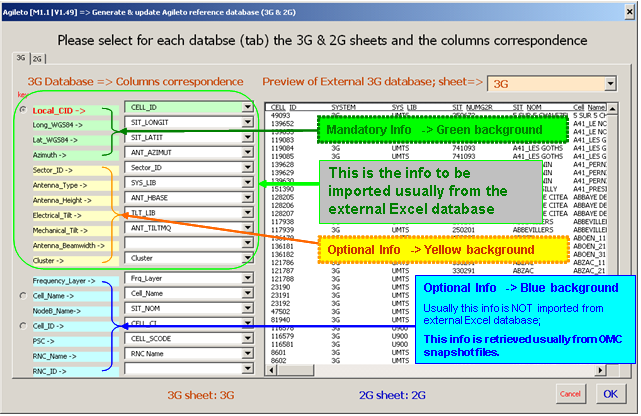The width and height of the screenshot is (641, 416).
Task: Switch to the 2G tab
Action: point(37,58)
